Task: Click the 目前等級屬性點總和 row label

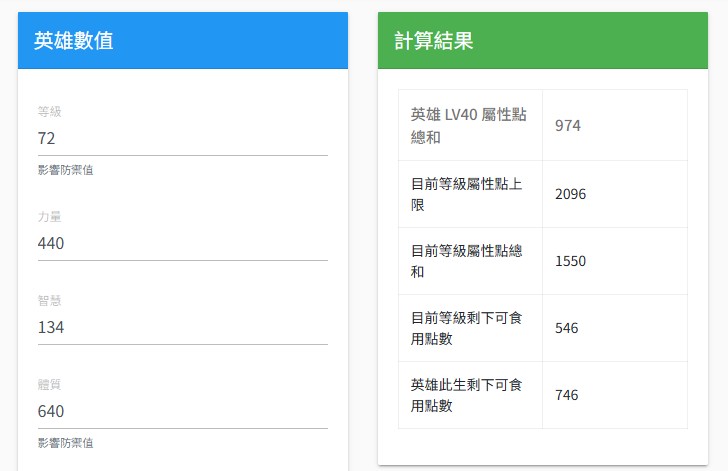Action: (468, 261)
